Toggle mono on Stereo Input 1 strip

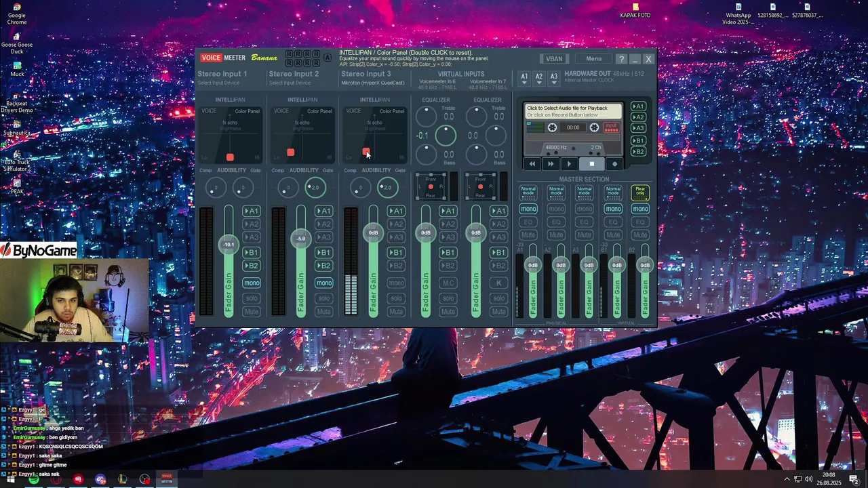pyautogui.click(x=252, y=283)
